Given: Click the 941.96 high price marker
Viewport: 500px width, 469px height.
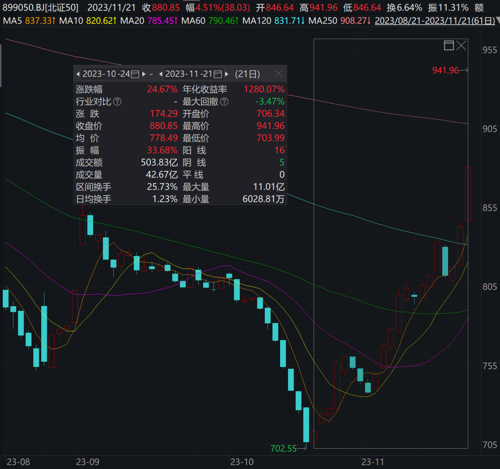Looking at the screenshot, I should pos(445,70).
